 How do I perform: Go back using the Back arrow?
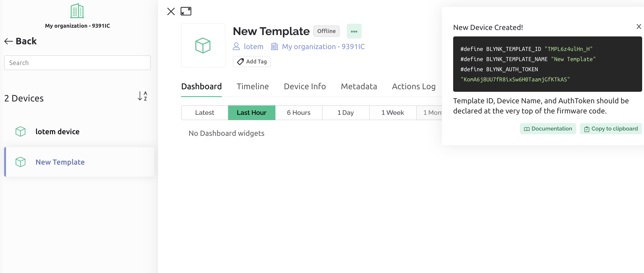[21, 41]
